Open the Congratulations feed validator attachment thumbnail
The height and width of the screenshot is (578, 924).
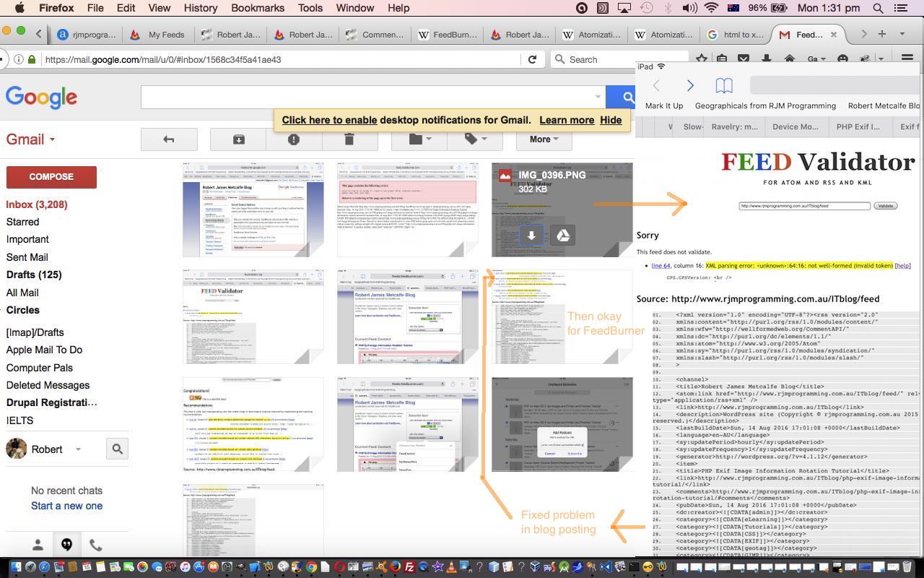point(253,425)
